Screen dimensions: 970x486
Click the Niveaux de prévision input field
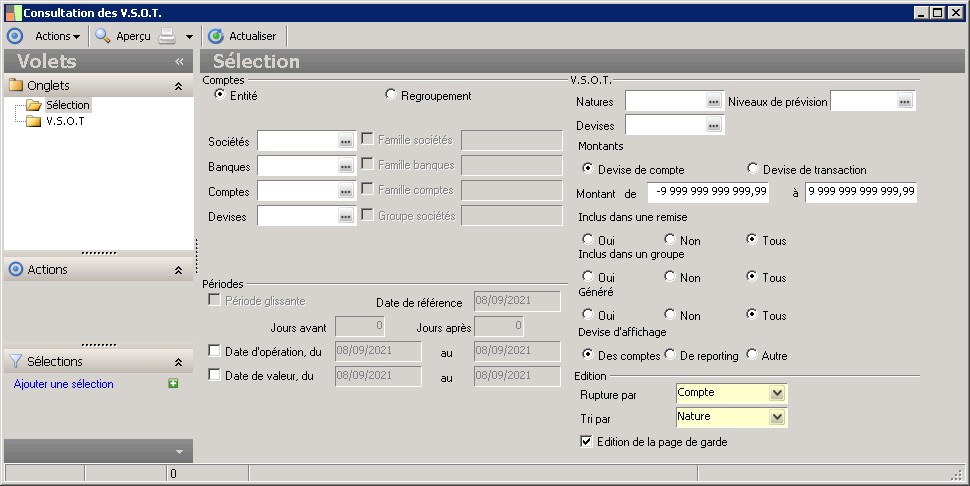click(864, 101)
